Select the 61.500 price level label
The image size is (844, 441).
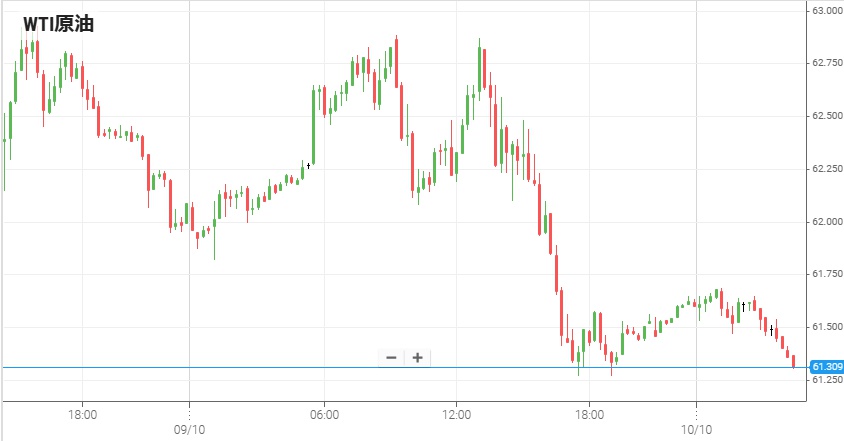click(x=825, y=327)
